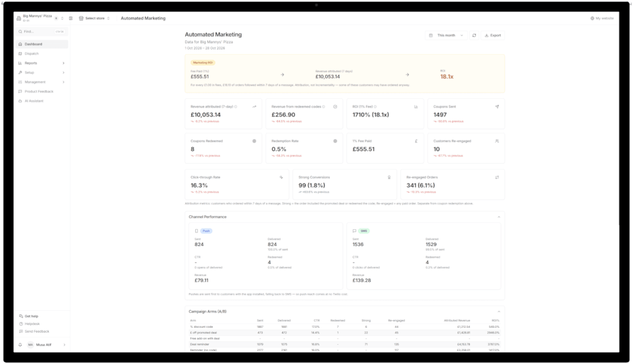
Task: Open the Dashboard sidebar item
Action: [x=42, y=44]
